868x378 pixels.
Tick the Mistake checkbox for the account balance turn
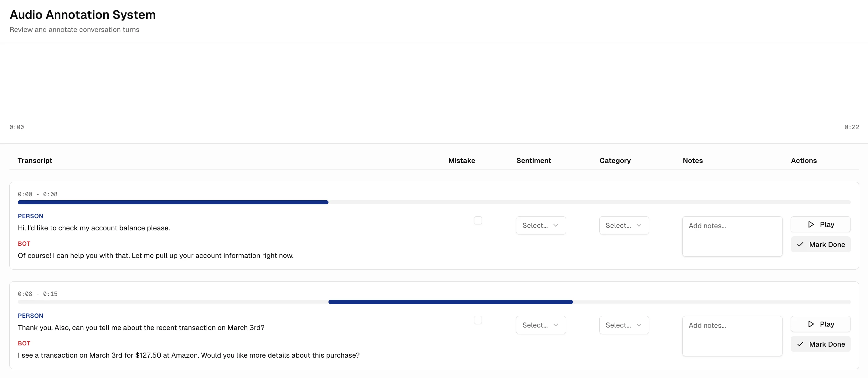click(478, 220)
